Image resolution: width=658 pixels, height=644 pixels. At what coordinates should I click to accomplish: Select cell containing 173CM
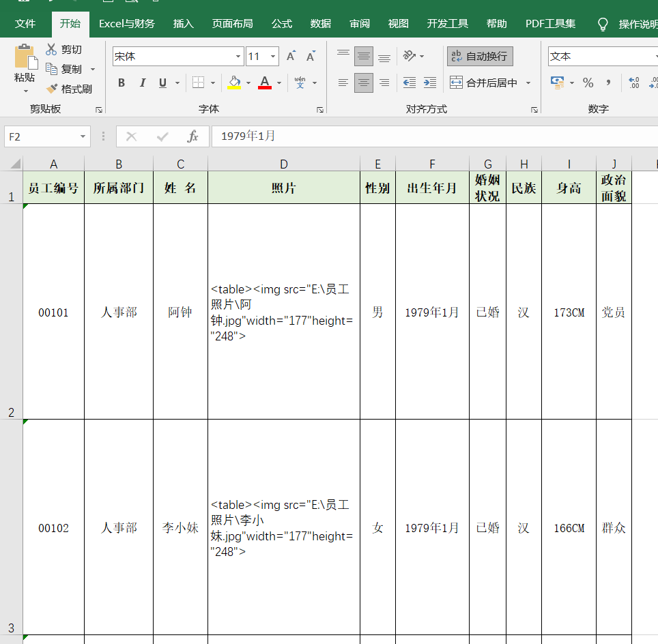569,312
